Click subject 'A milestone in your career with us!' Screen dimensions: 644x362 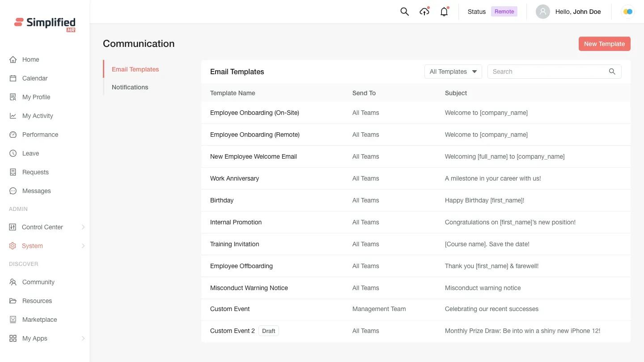[493, 178]
